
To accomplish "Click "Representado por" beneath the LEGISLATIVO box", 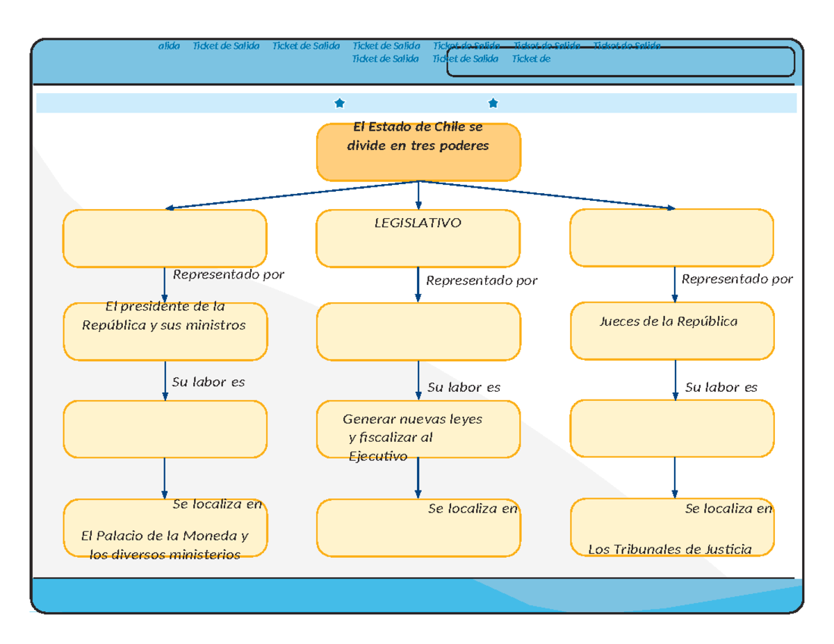I will 482,281.
